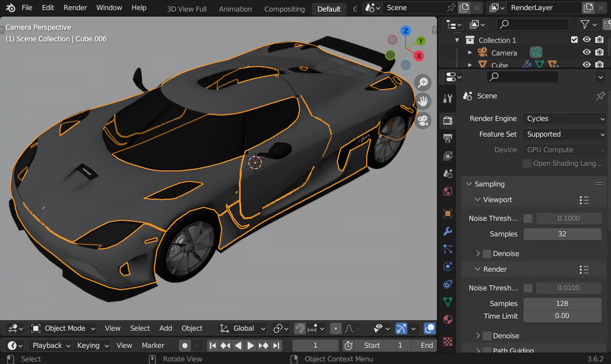Viewport: 611px width, 364px height.
Task: Open the Object Data mesh properties tab
Action: (448, 301)
